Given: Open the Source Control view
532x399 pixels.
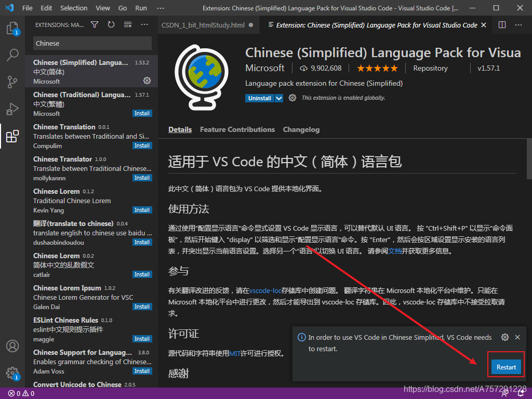Looking at the screenshot, I should [x=12, y=82].
